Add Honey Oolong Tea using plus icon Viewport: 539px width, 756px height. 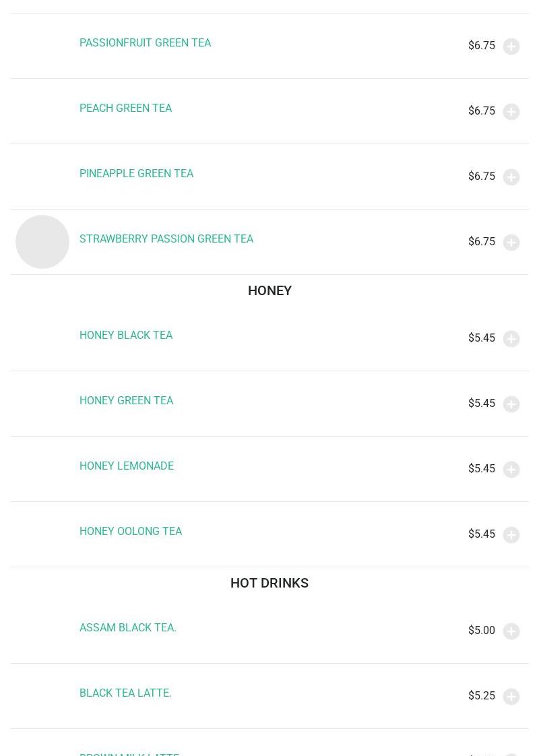coord(511,535)
